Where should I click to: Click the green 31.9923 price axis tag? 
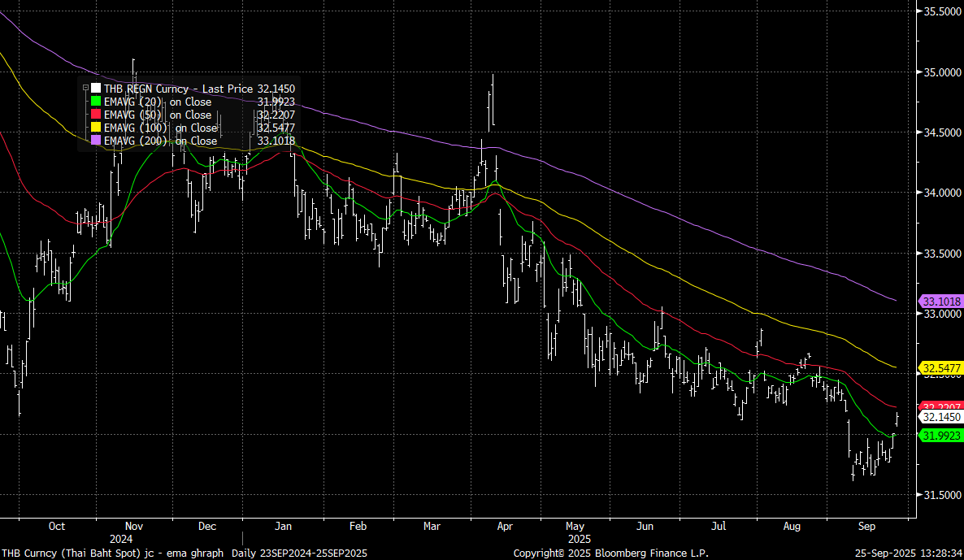pos(940,436)
